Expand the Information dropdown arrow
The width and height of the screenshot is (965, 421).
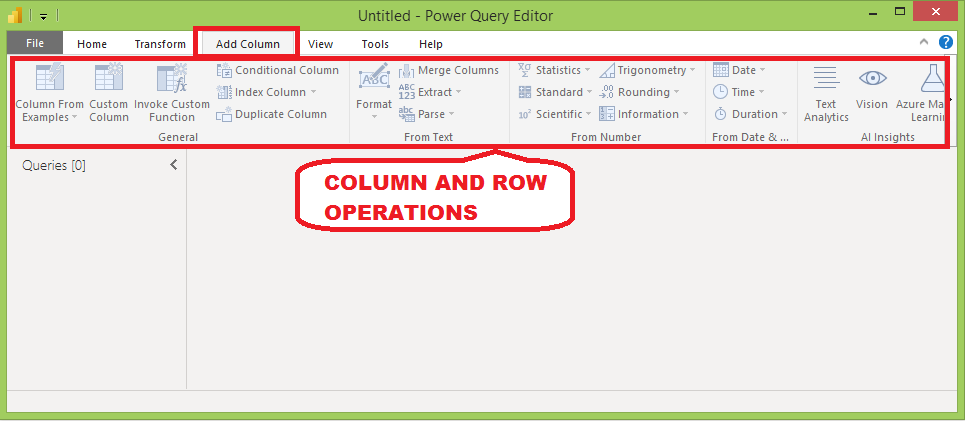(x=684, y=114)
